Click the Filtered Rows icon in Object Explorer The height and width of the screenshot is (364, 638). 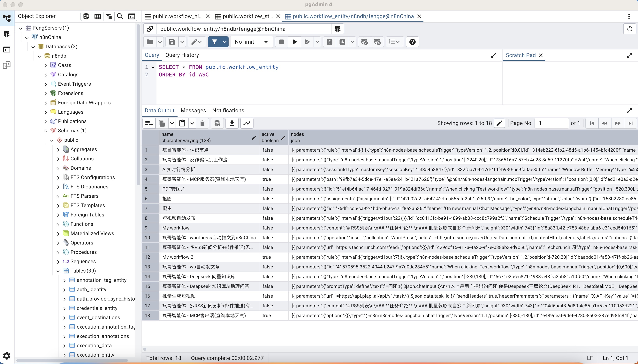point(109,17)
